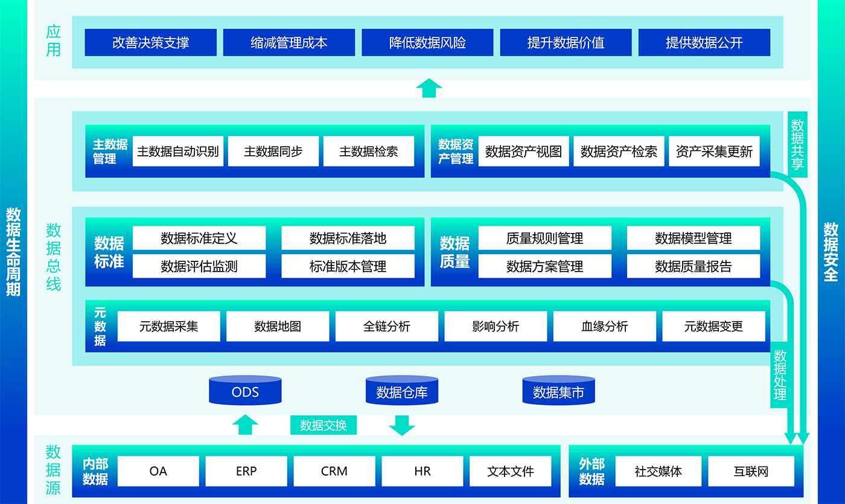Open 血缘分析 under 元数据

tap(604, 327)
